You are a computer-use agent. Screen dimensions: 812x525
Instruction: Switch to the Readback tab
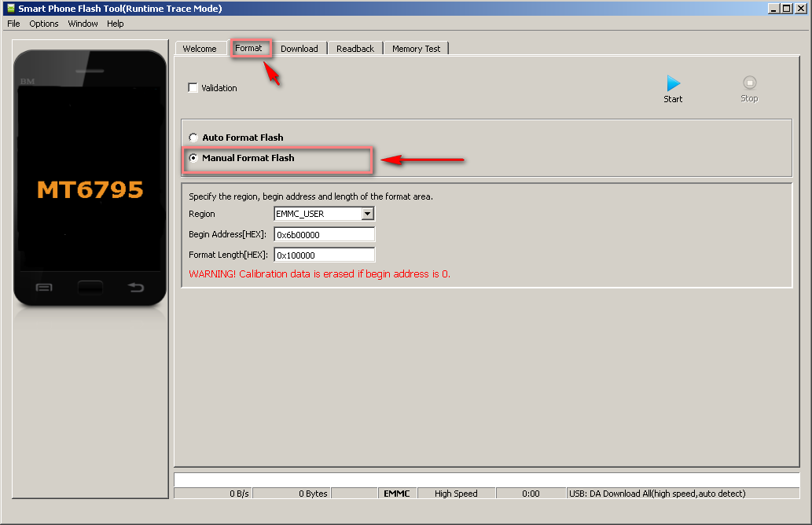click(x=355, y=49)
